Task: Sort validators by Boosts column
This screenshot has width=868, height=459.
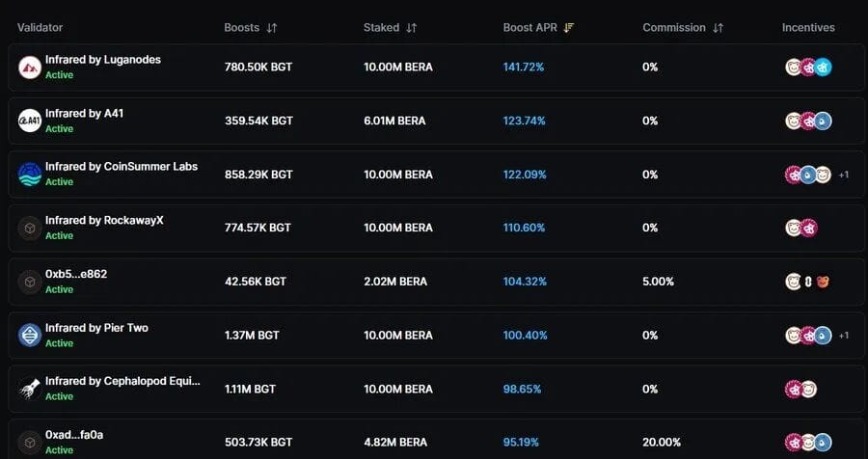Action: coord(271,28)
